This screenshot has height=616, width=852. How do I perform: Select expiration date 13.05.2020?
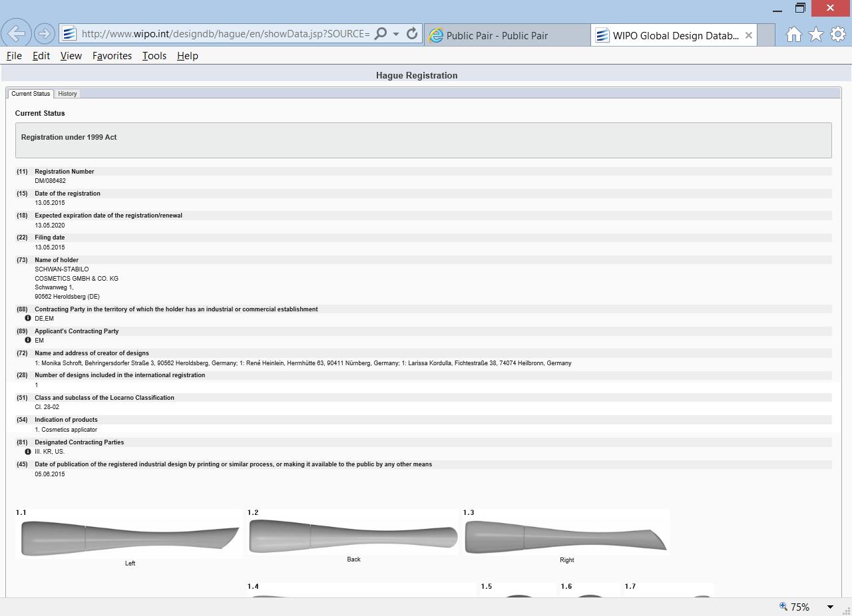[x=50, y=226]
